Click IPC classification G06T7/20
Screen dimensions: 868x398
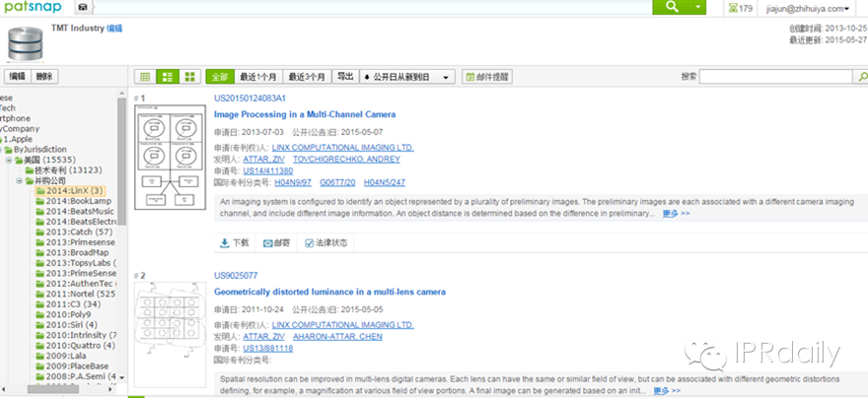pyautogui.click(x=337, y=182)
